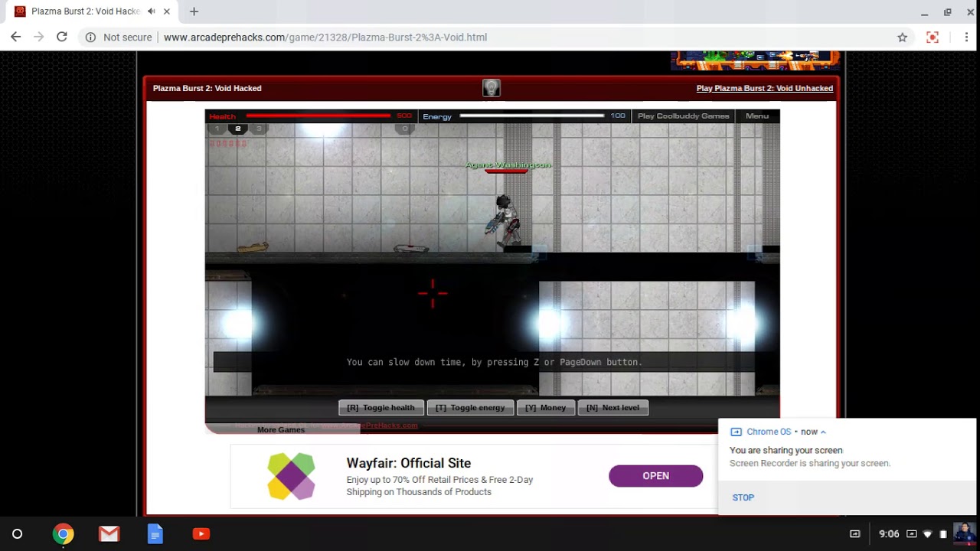Launch Chrome from the shelf
This screenshot has height=551, width=980.
pyautogui.click(x=63, y=533)
